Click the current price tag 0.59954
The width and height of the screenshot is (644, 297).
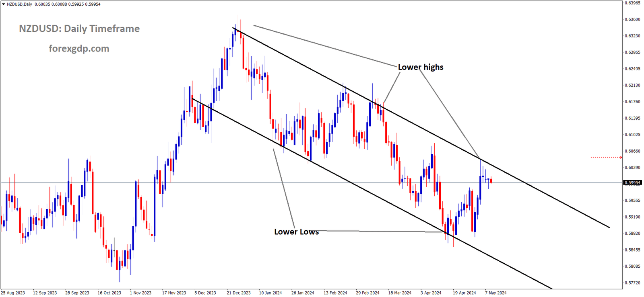[632, 183]
